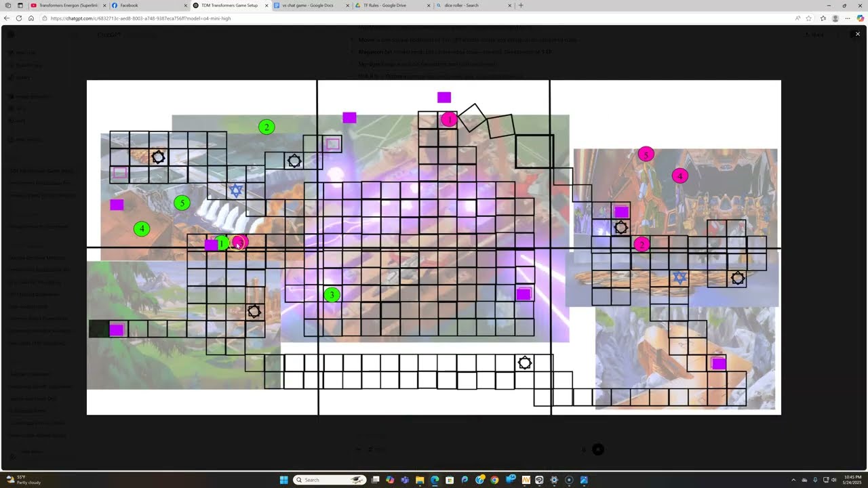The width and height of the screenshot is (868, 488).
Task: Open the gear Settings icon in taskbar
Action: point(554,480)
